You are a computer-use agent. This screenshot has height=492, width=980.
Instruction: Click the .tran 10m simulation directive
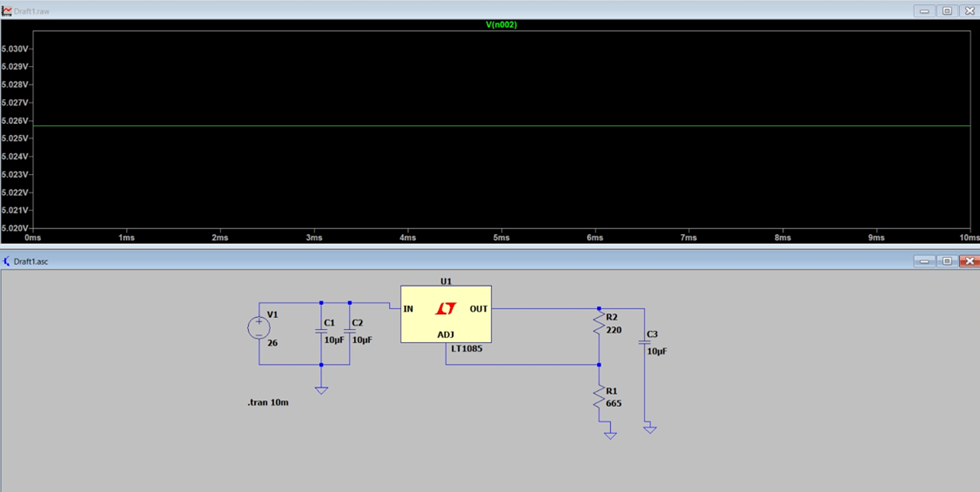tap(269, 402)
